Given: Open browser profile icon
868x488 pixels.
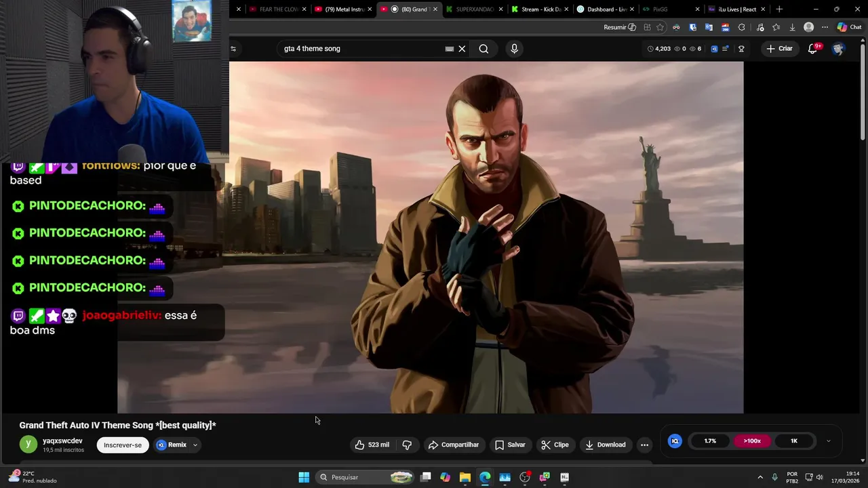Looking at the screenshot, I should tap(808, 27).
